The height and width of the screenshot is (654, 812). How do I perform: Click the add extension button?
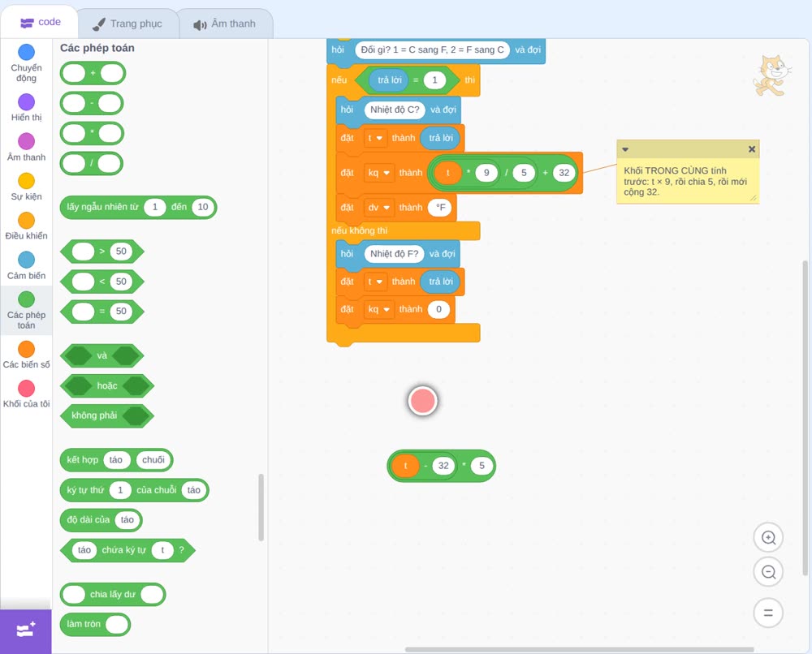click(26, 630)
